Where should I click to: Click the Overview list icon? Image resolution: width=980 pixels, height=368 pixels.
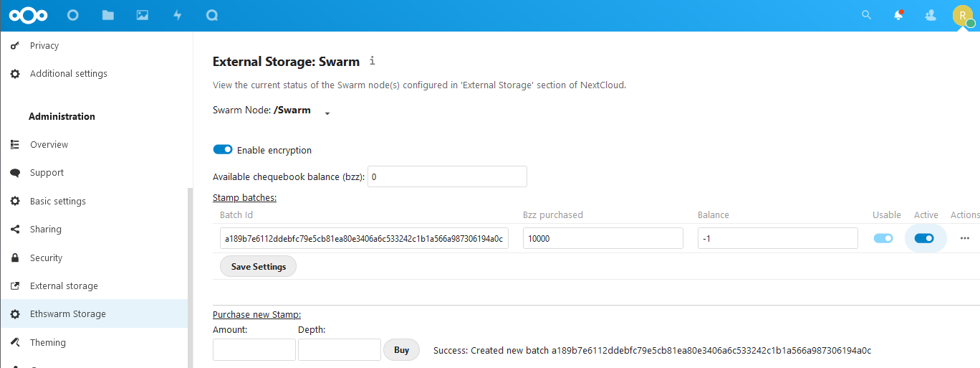15,144
